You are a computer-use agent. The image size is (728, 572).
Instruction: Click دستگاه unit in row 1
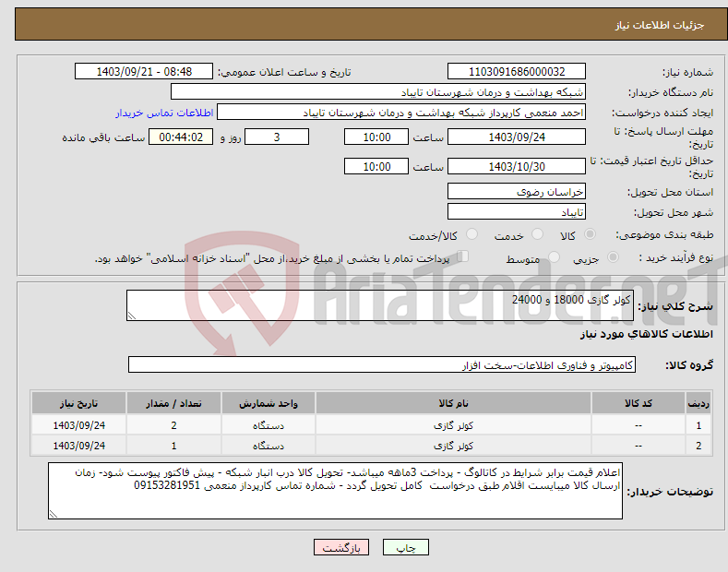tap(269, 425)
